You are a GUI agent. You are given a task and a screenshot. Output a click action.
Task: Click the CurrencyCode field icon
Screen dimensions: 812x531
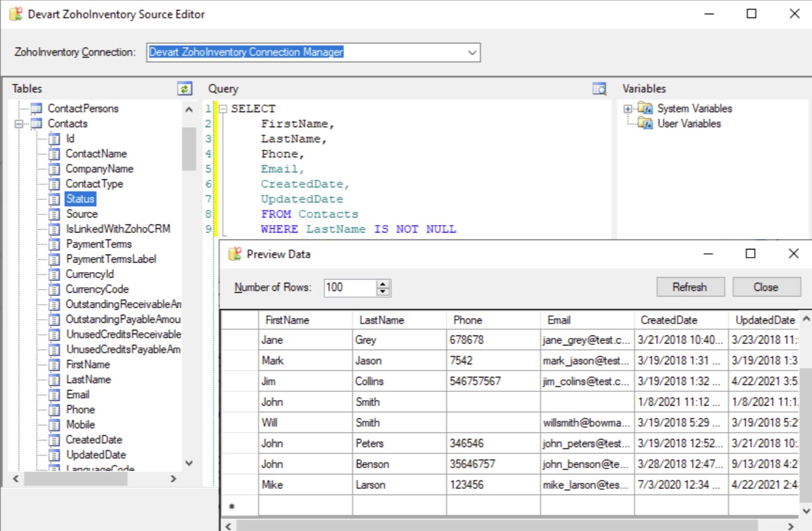[x=55, y=289]
